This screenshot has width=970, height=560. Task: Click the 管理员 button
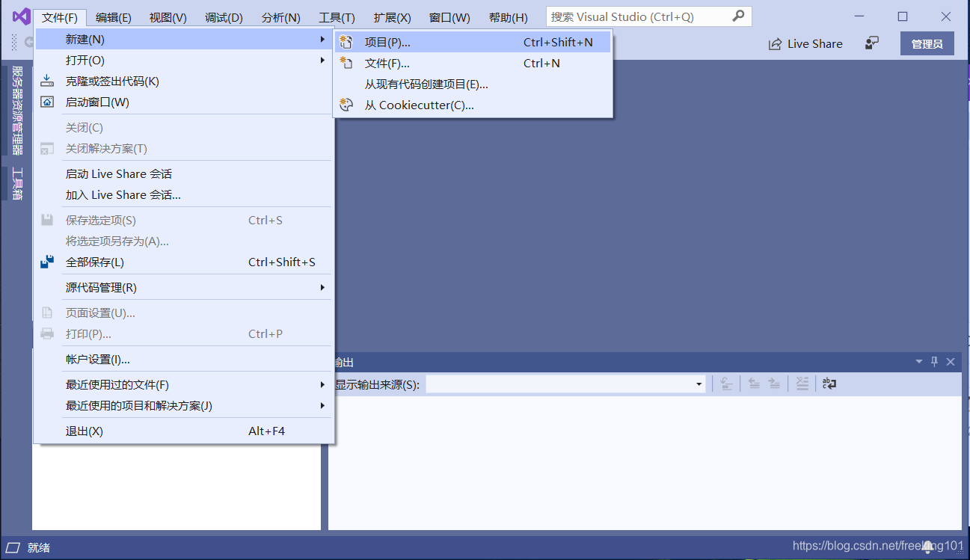click(927, 44)
